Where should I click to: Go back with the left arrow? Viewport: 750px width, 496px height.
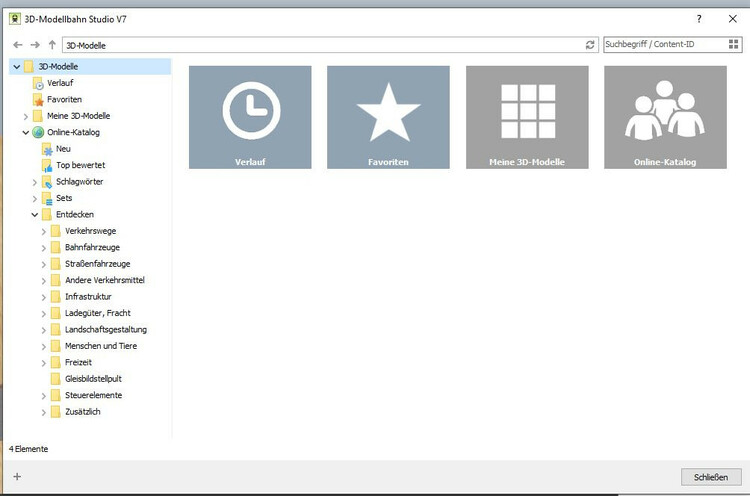point(18,45)
